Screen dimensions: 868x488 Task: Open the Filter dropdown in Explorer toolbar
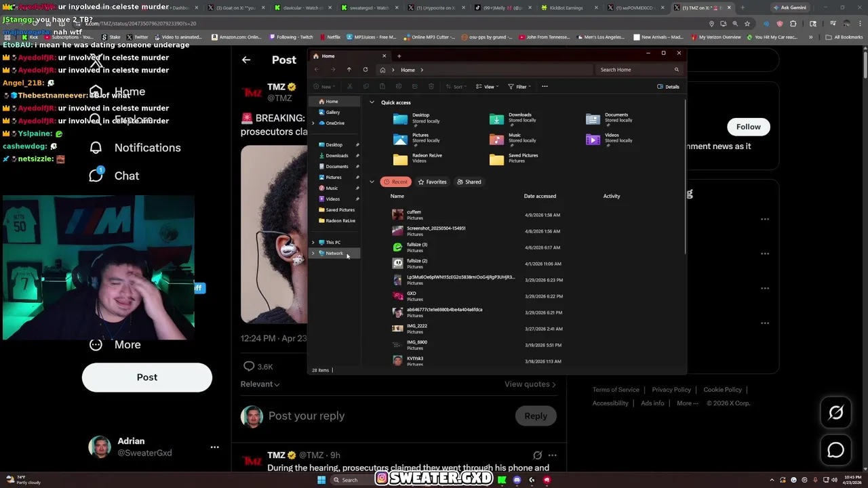[x=519, y=87]
